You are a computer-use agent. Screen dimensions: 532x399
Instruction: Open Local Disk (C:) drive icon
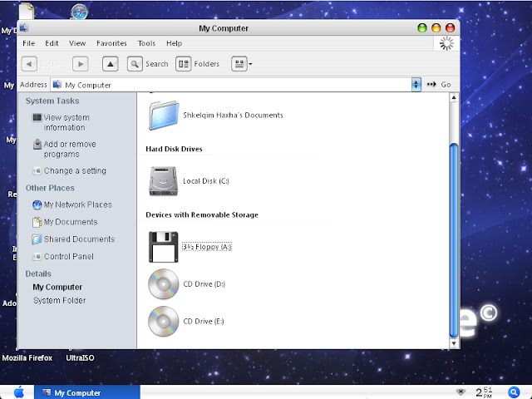[x=164, y=180]
